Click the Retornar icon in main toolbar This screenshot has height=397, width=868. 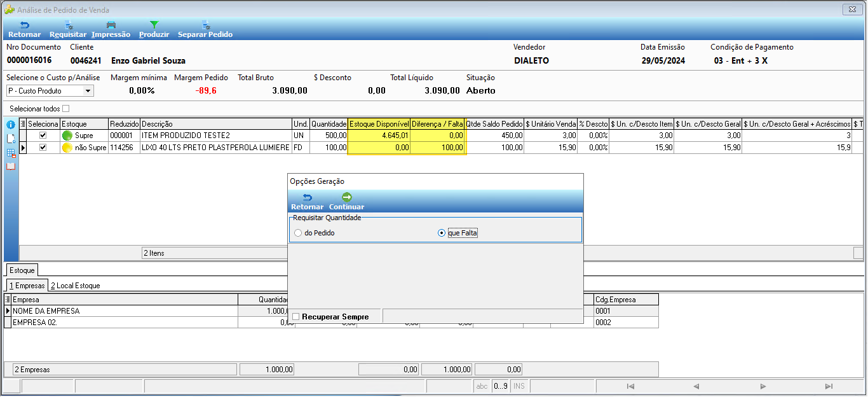click(x=25, y=25)
